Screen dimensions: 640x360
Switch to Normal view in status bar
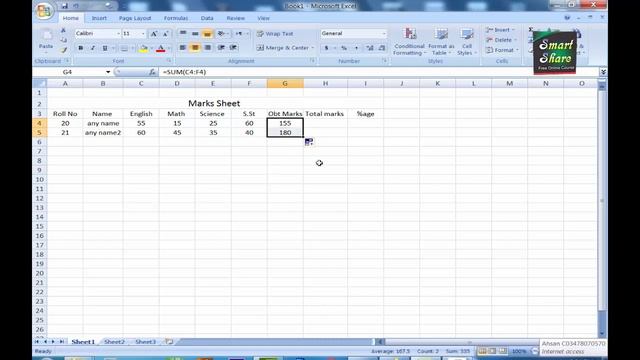coord(482,351)
